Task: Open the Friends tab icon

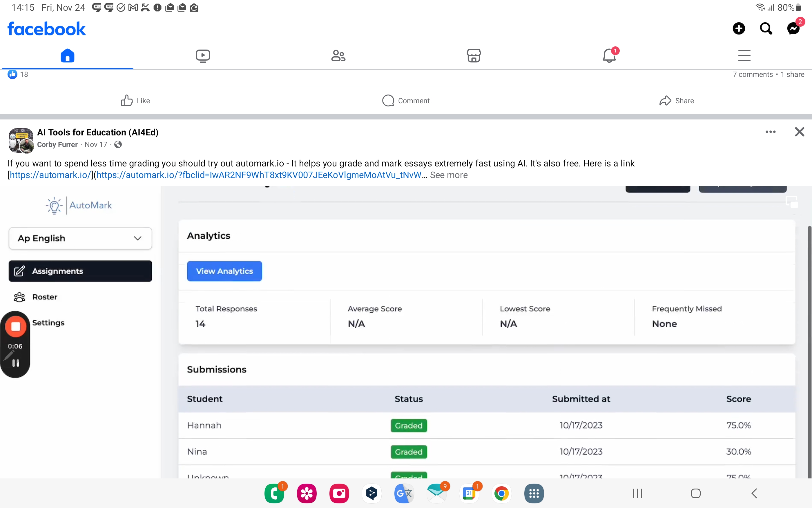Action: (338, 55)
